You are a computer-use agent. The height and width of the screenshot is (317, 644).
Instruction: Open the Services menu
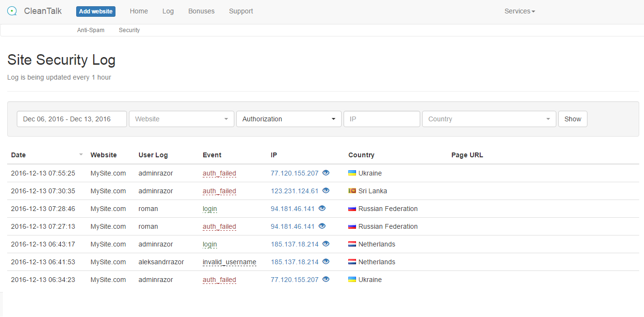click(519, 11)
